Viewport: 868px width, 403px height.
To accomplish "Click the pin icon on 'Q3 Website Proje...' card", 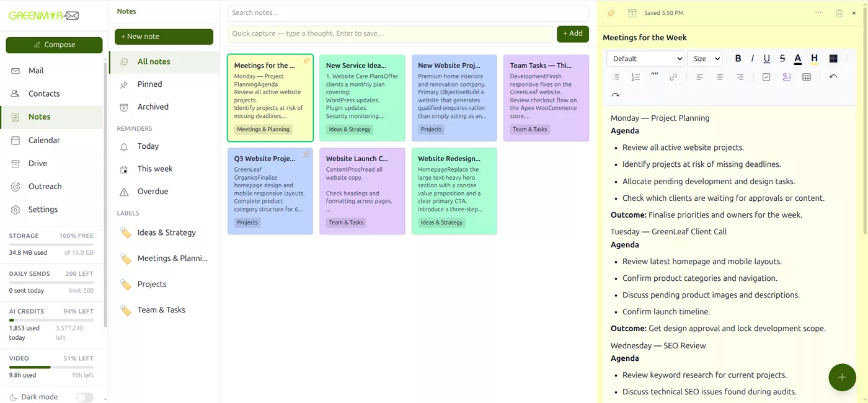I will (x=306, y=154).
